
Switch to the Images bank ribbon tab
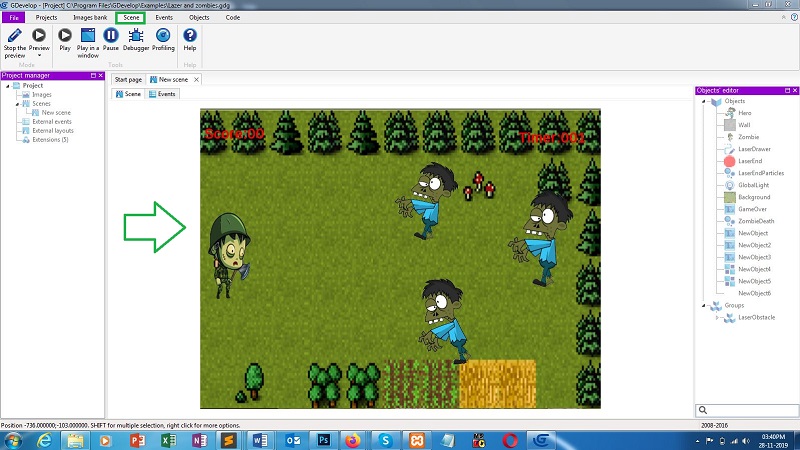click(x=90, y=17)
